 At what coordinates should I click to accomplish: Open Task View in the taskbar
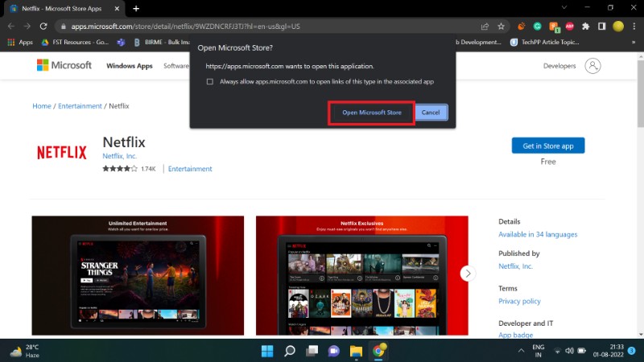click(312, 351)
